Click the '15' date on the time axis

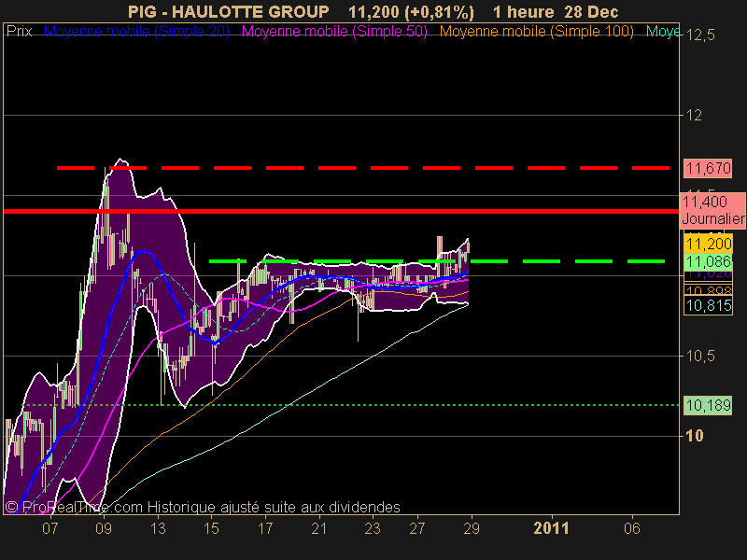point(212,528)
